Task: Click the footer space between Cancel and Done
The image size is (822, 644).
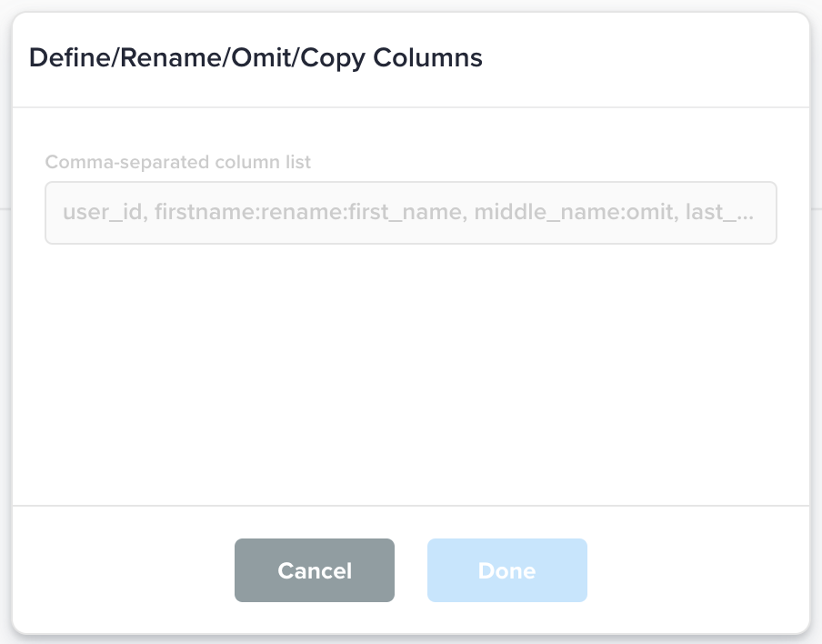Action: tap(411, 570)
